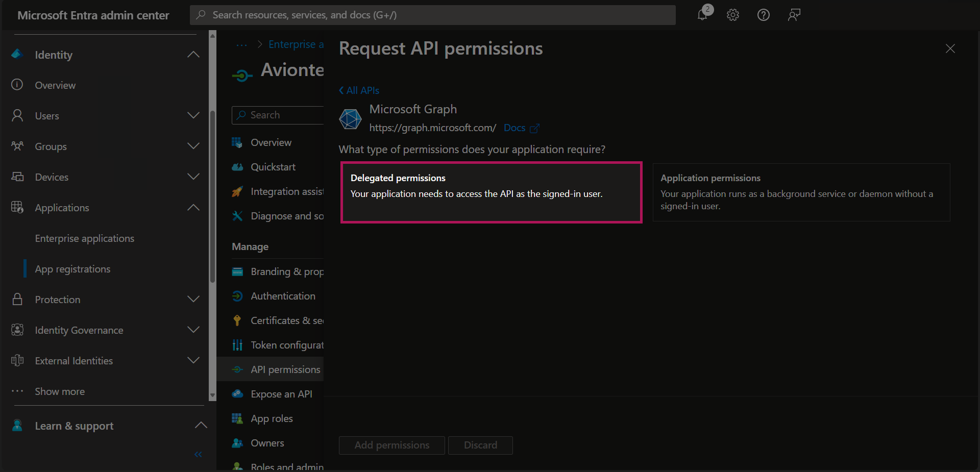Image resolution: width=980 pixels, height=472 pixels.
Task: Expand the Groups section chevron
Action: tap(193, 146)
